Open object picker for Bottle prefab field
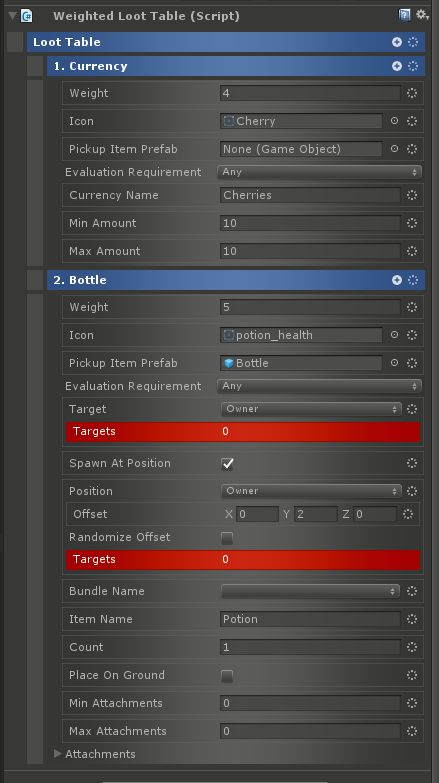This screenshot has width=439, height=783. point(395,363)
